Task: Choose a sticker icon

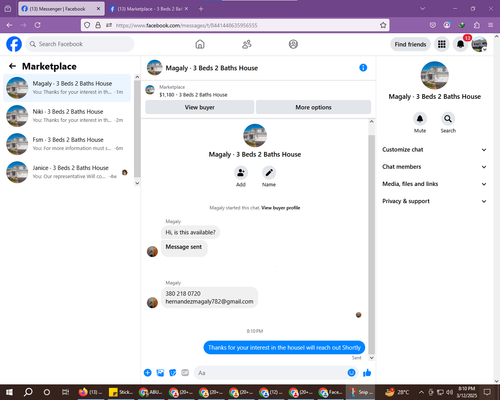Action: tap(173, 373)
